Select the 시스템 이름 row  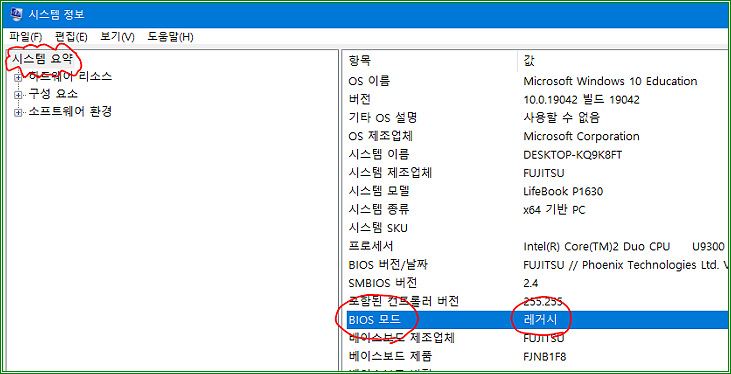538,154
